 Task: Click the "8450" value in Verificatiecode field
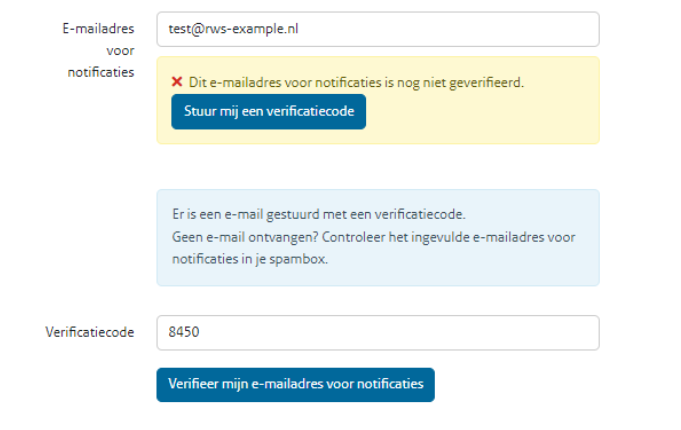click(x=185, y=333)
